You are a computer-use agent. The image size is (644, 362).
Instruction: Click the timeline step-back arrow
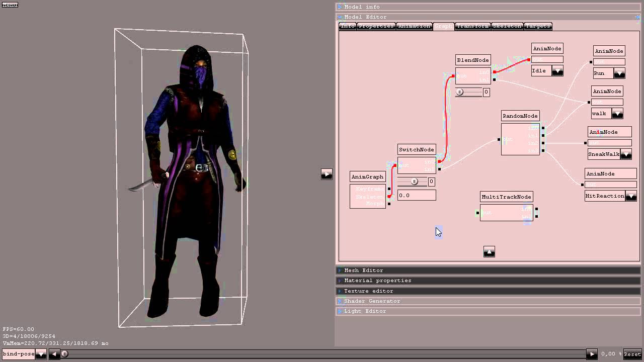[54, 354]
